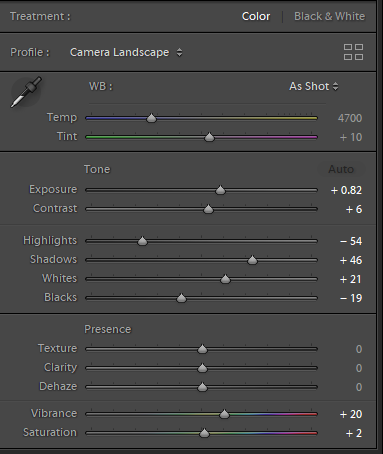This screenshot has width=383, height=454.
Task: Click the Shadows label
Action: coord(54,259)
